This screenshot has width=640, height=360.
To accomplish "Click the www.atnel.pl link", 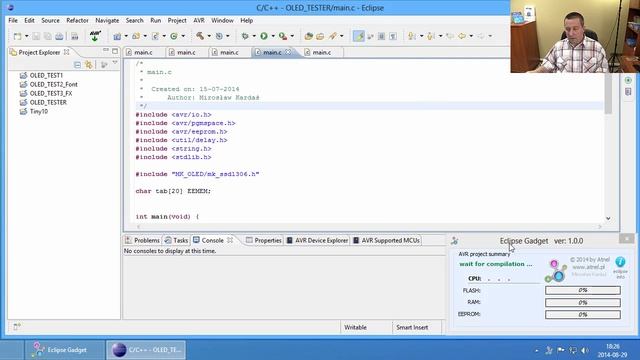I will 588,267.
